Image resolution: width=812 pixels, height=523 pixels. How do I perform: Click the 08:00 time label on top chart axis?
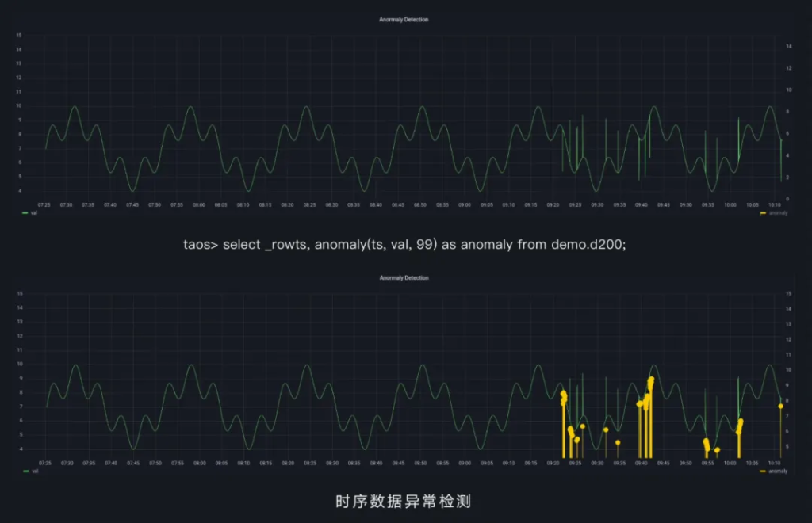coord(198,204)
